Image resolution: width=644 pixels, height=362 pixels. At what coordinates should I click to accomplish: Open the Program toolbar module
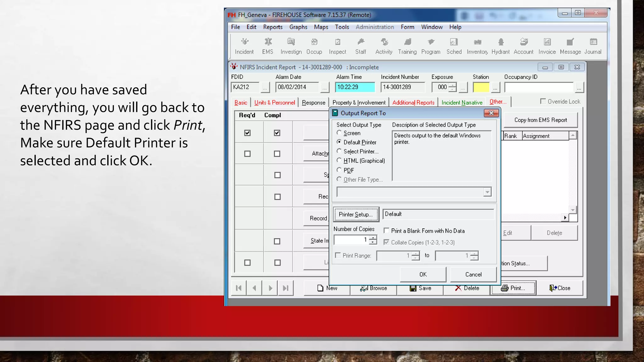coord(431,46)
